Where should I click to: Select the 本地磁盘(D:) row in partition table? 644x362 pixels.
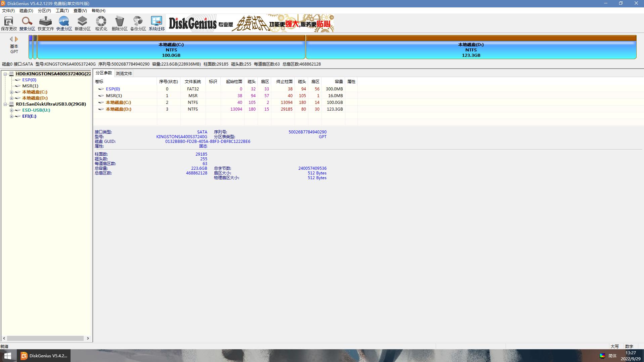click(x=118, y=109)
